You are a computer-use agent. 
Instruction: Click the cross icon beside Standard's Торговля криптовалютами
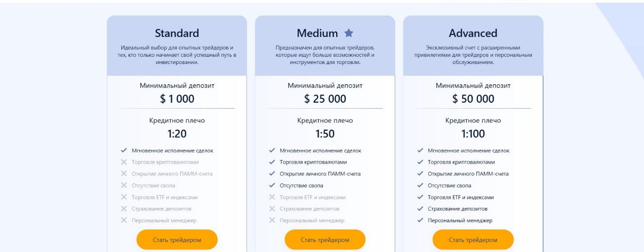[123, 162]
